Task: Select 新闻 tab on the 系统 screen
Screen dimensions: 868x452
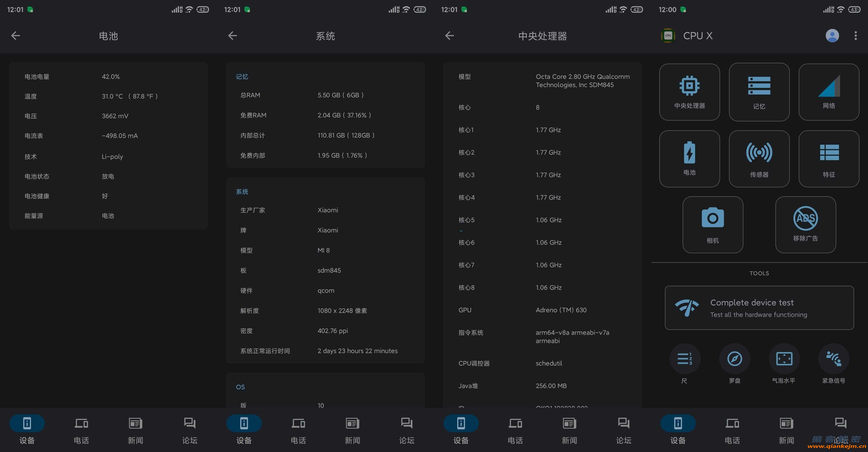Action: pos(352,430)
